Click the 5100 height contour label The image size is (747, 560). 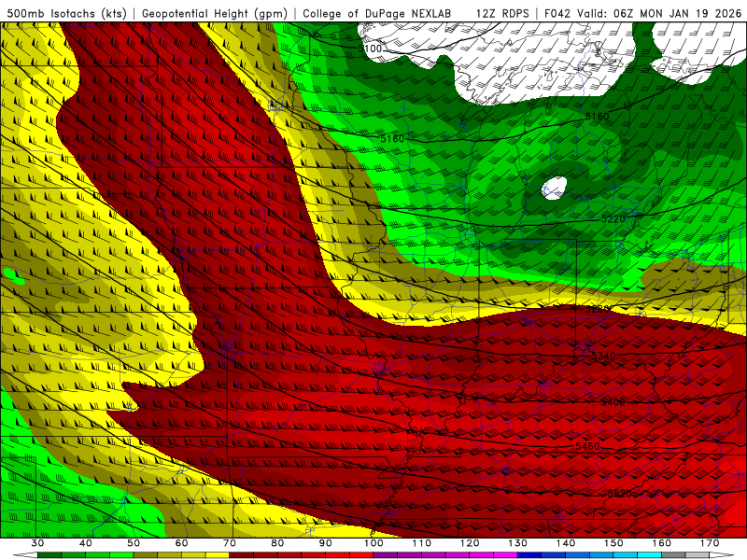(x=370, y=49)
